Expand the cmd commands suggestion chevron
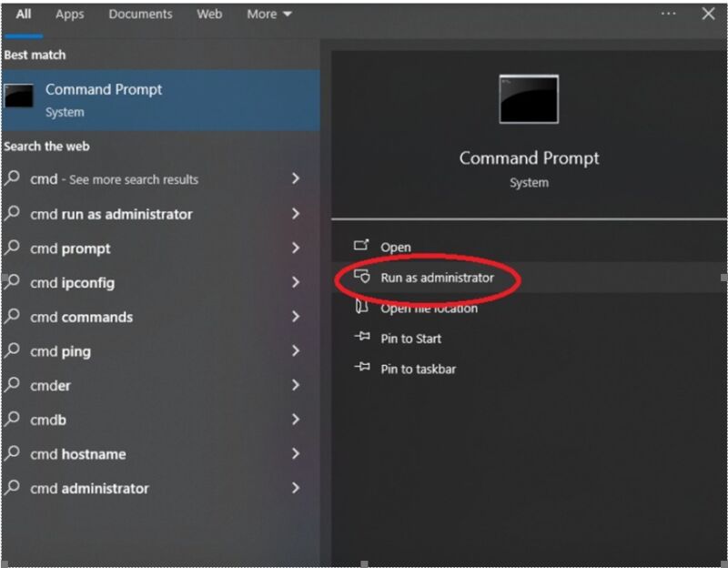728x568 pixels. click(296, 317)
